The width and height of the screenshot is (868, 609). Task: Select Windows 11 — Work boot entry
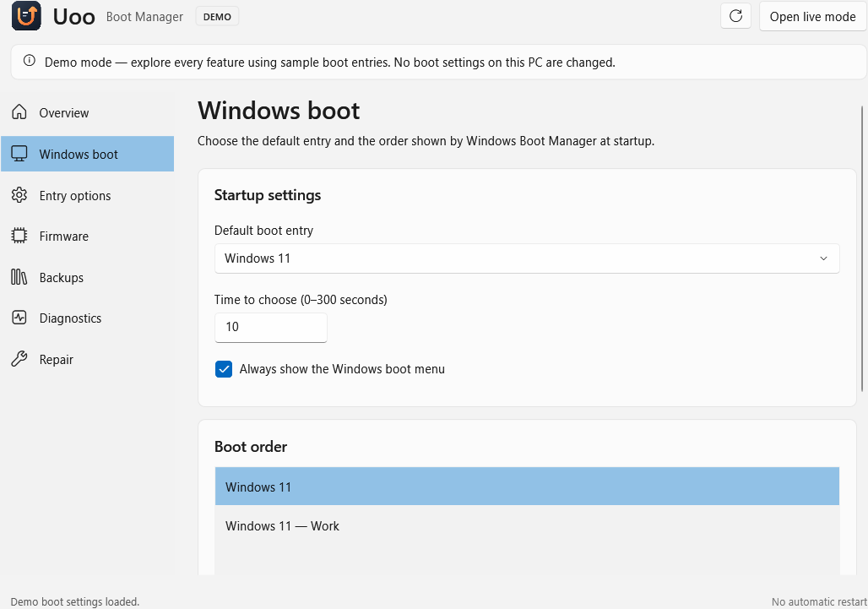click(x=526, y=525)
